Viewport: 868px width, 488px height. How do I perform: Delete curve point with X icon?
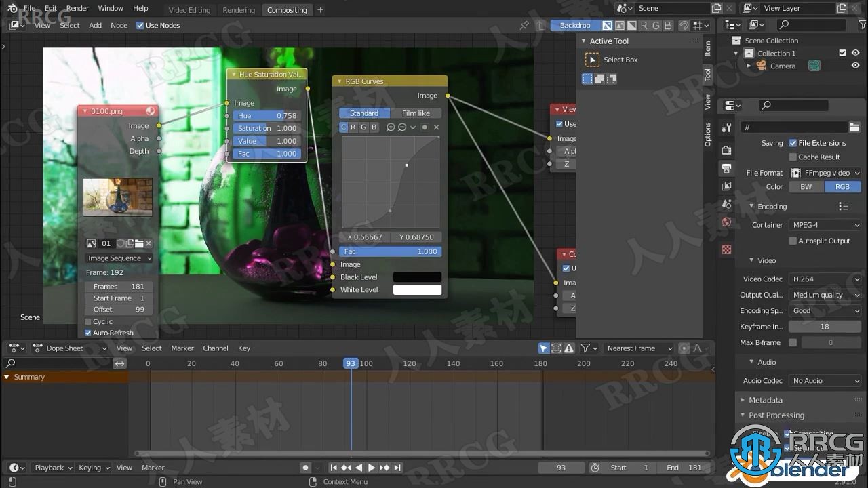(436, 127)
